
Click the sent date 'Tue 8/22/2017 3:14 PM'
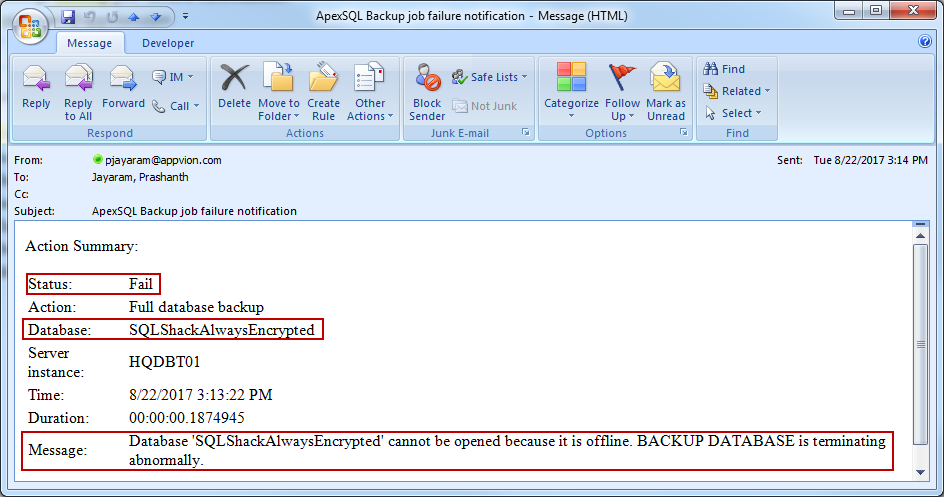coord(870,160)
